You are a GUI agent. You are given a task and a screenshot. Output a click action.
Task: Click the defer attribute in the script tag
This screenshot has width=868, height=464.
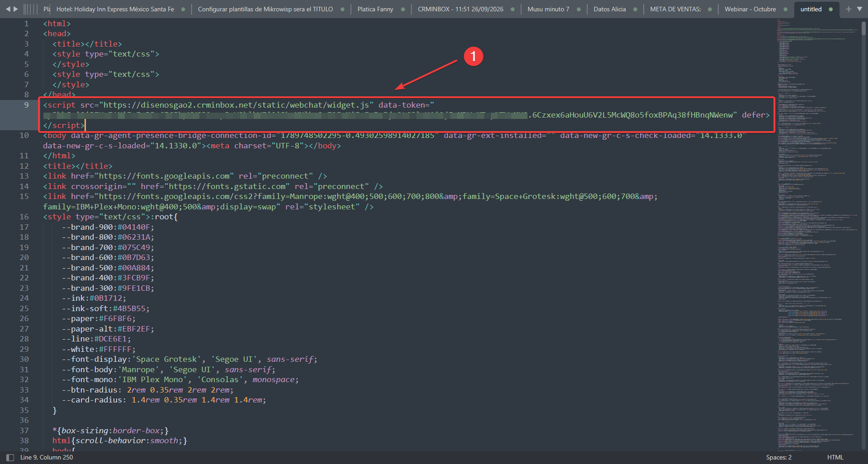pyautogui.click(x=753, y=115)
